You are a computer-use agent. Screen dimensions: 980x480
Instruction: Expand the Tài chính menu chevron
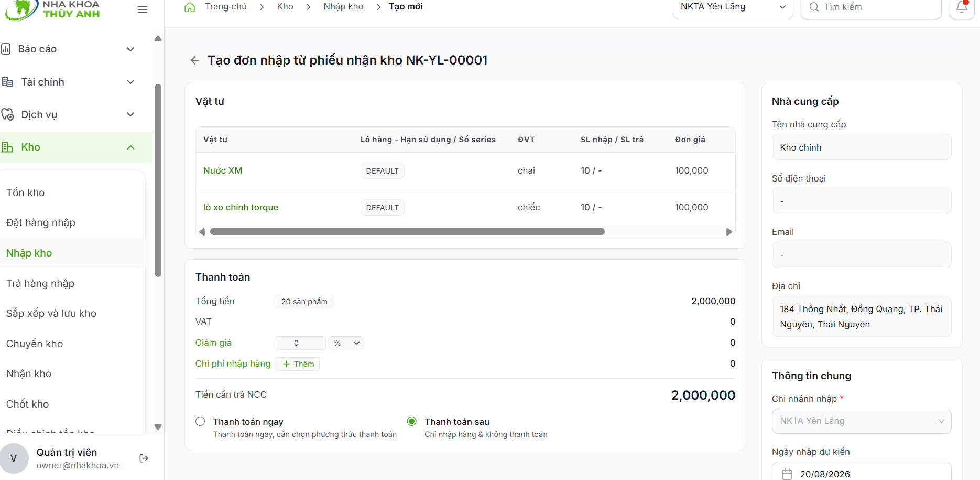click(130, 82)
